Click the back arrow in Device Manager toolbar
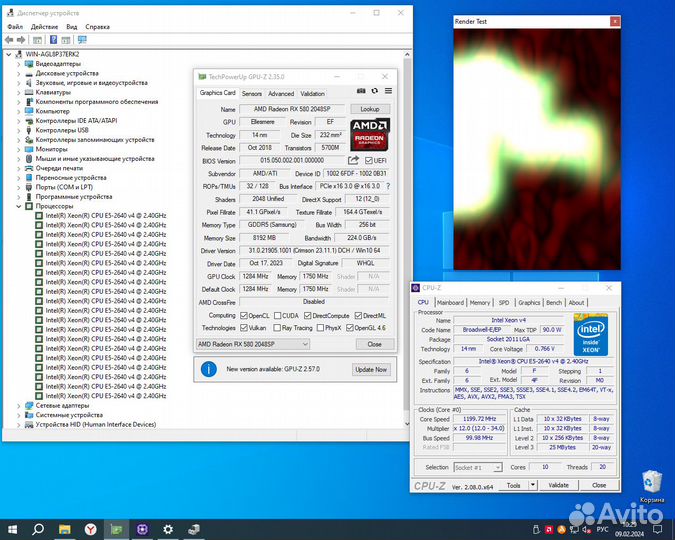The height and width of the screenshot is (540, 675). click(9, 40)
